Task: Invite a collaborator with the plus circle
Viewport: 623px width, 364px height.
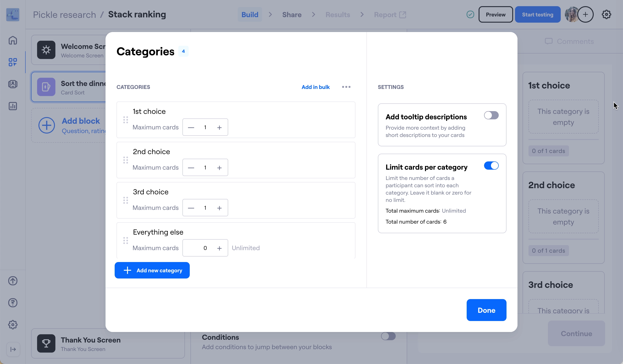Action: [585, 15]
